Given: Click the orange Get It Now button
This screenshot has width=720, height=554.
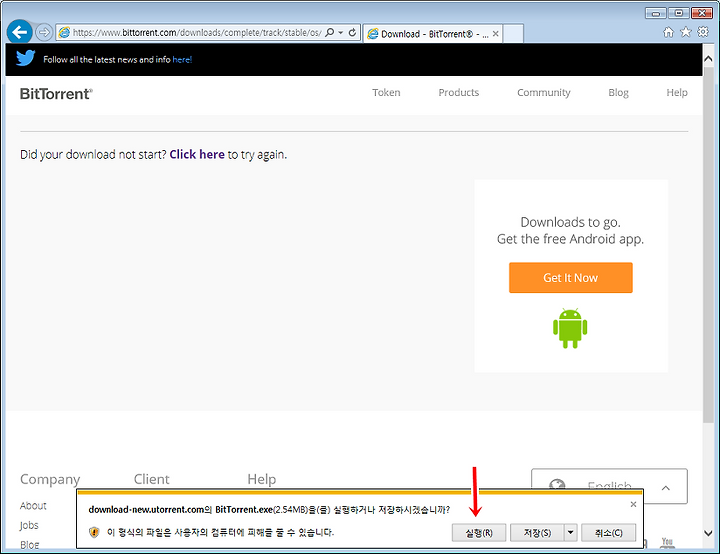Looking at the screenshot, I should [x=571, y=277].
